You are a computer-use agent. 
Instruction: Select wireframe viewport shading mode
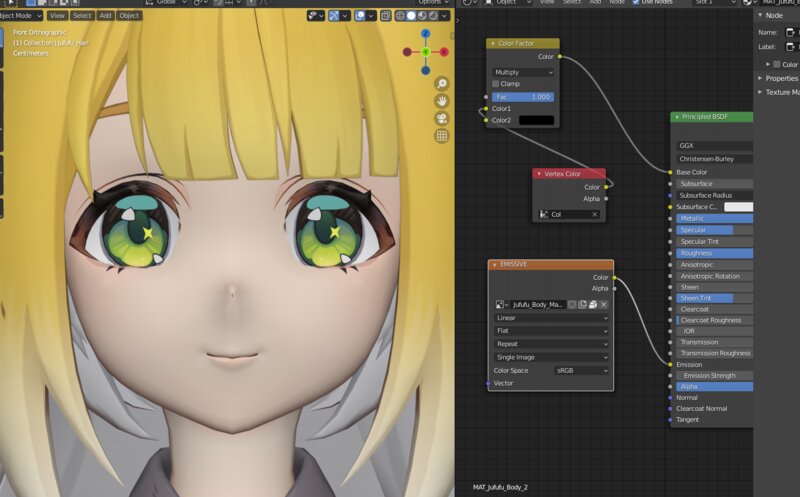point(401,16)
